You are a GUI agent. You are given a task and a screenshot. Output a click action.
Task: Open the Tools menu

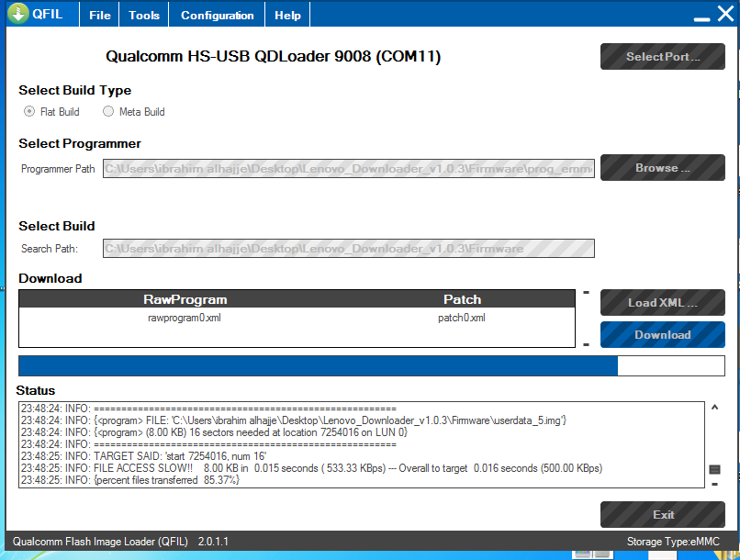click(x=144, y=15)
